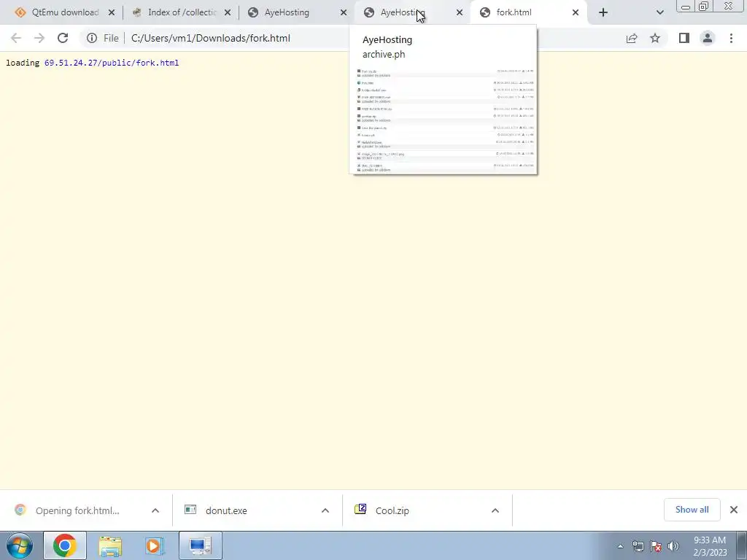Screen dimensions: 747x560
Task: Close the QtEmu download tab
Action: point(112,13)
